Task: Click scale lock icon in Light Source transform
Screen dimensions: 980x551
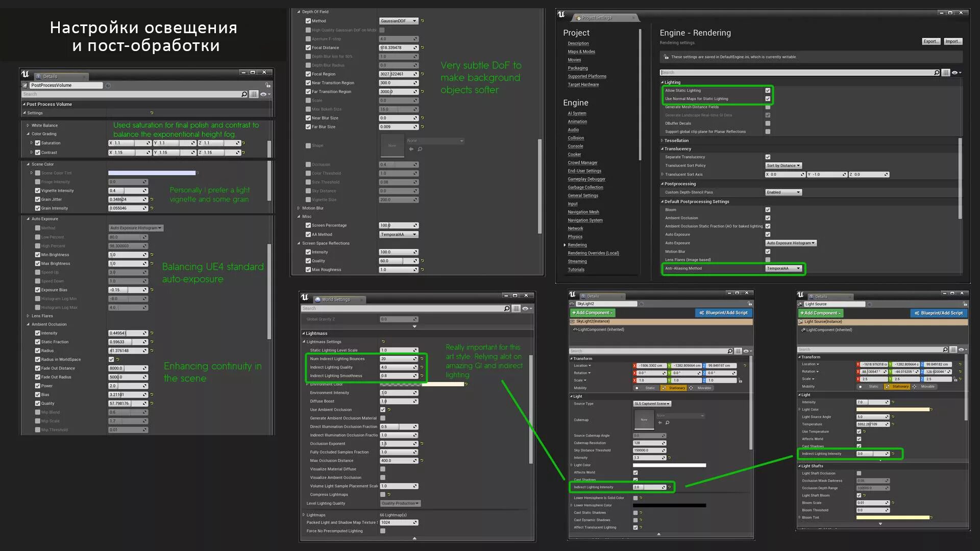Action: 955,379
